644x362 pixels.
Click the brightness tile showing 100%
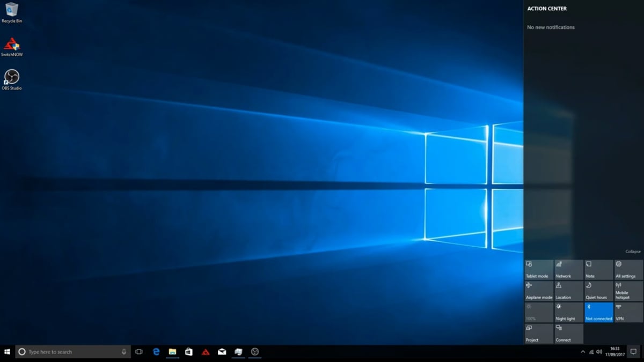[x=538, y=312]
